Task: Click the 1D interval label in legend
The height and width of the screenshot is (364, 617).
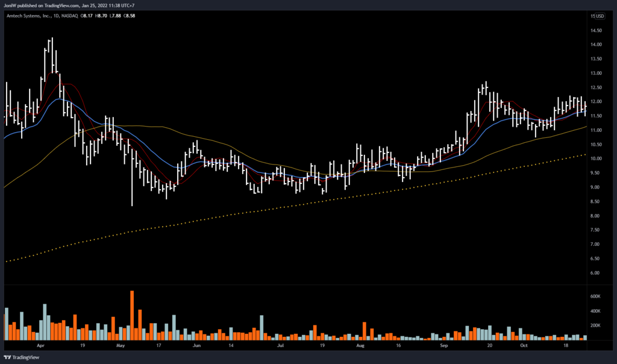Action: pyautogui.click(x=58, y=17)
